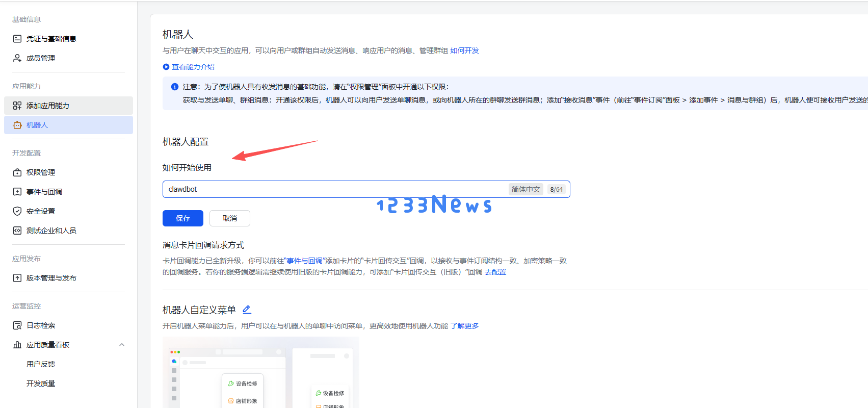The width and height of the screenshot is (868, 408).
Task: Click the pencil edit icon beside 机器人自定义菜单
Action: (247, 310)
